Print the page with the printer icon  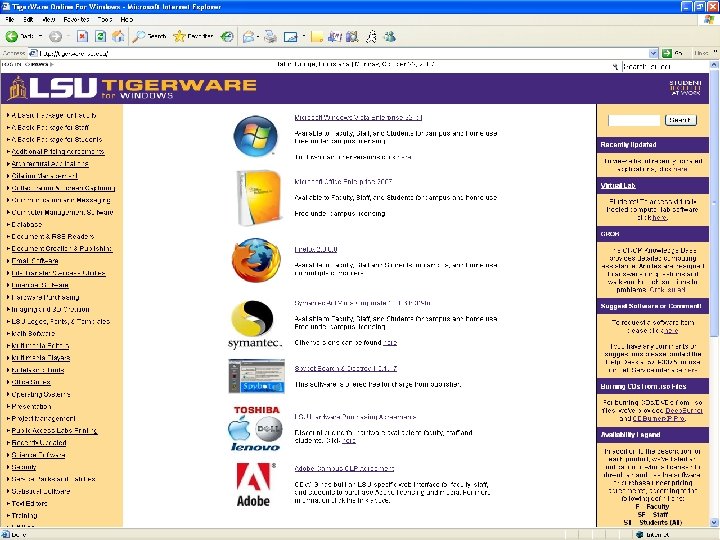pos(270,36)
